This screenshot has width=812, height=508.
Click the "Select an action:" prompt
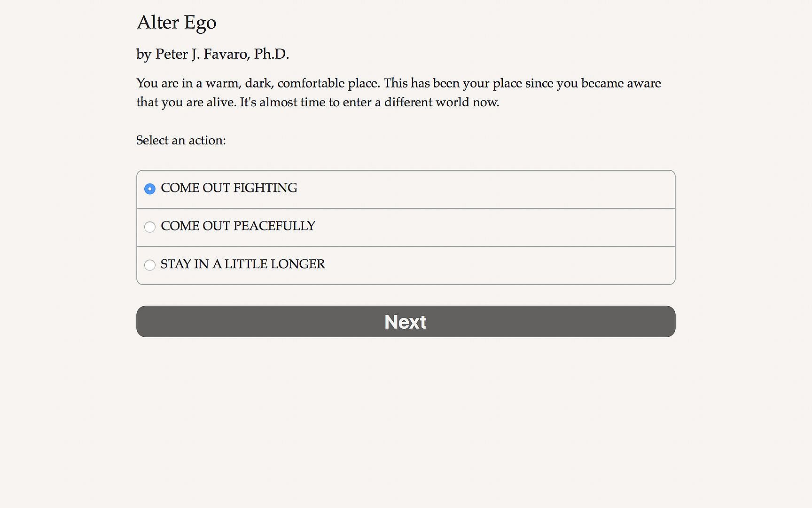(181, 140)
